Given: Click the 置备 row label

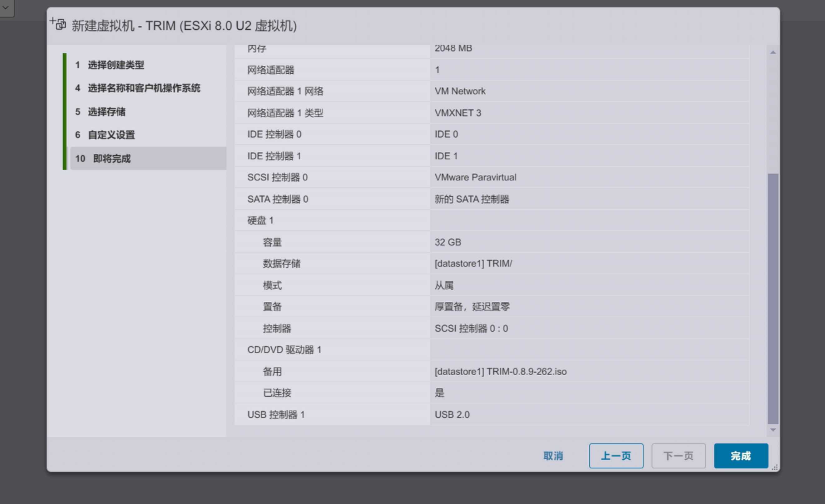Looking at the screenshot, I should (272, 306).
